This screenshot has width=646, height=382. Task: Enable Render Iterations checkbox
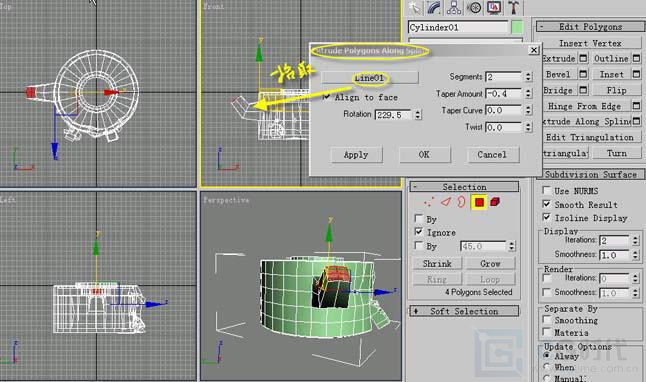547,279
